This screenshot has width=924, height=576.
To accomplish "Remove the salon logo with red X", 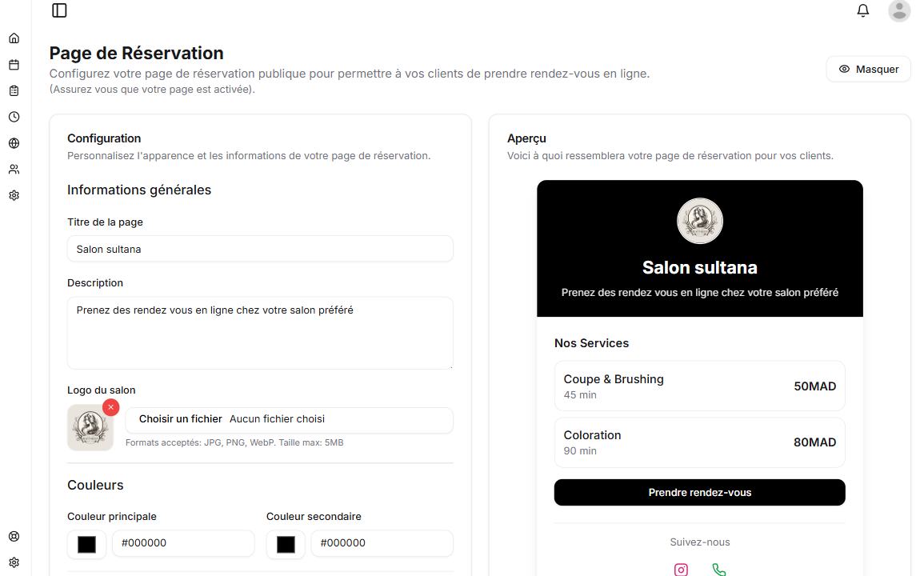I will coord(111,407).
